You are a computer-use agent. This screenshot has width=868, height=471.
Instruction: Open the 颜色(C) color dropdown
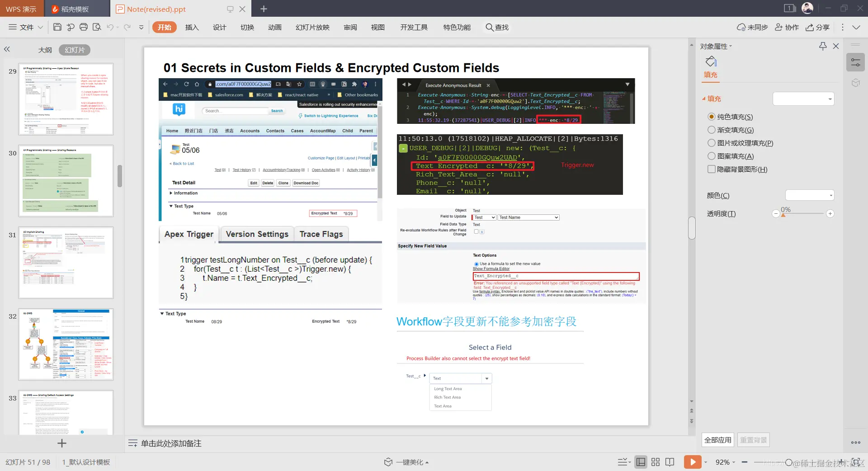coord(810,195)
